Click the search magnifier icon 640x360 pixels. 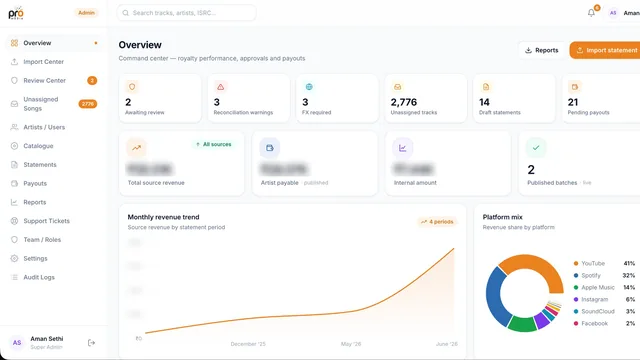pos(126,13)
